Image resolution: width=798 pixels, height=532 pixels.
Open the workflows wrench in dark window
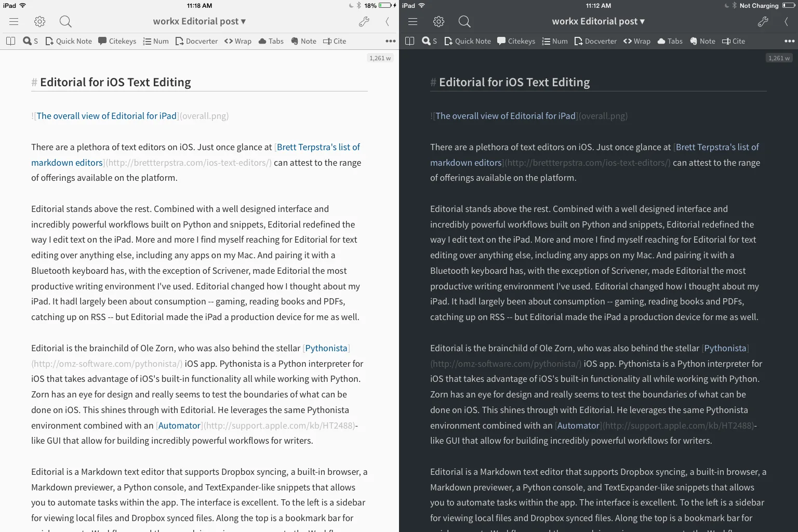pyautogui.click(x=763, y=21)
